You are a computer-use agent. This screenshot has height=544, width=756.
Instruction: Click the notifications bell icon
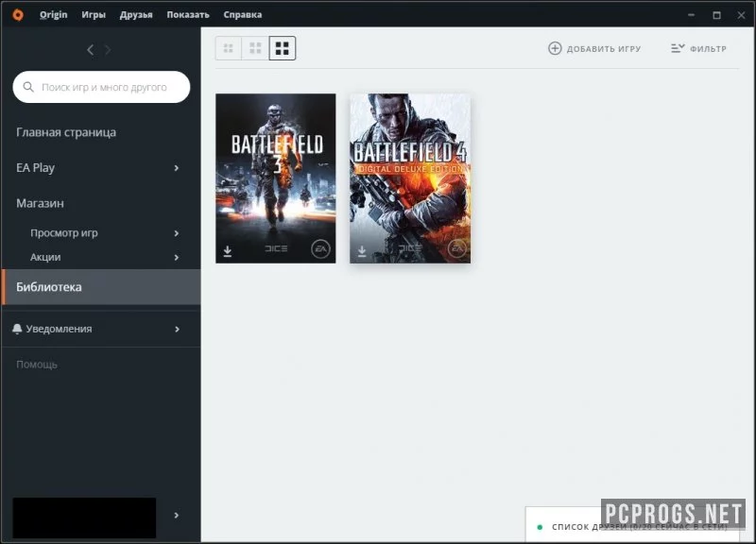coord(17,329)
